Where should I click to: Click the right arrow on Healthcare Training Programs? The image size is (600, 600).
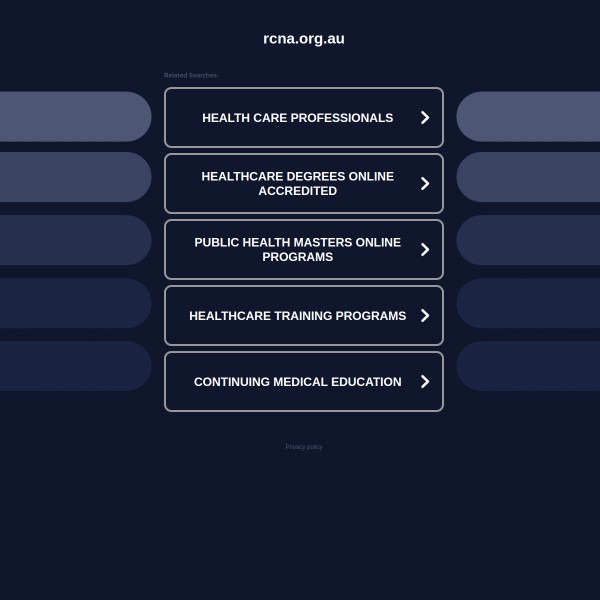click(425, 316)
